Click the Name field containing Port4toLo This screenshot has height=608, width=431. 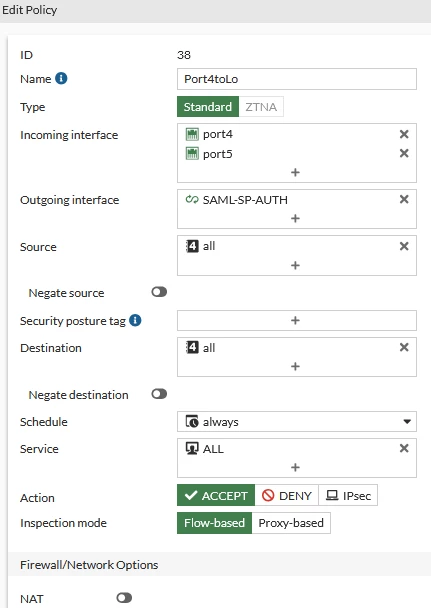297,79
